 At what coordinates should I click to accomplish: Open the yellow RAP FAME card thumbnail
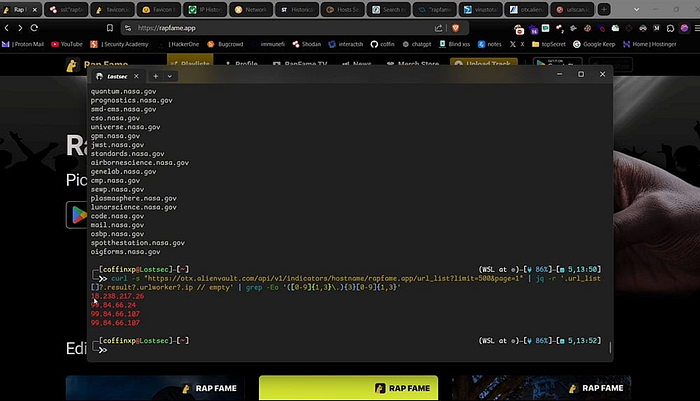pos(348,388)
